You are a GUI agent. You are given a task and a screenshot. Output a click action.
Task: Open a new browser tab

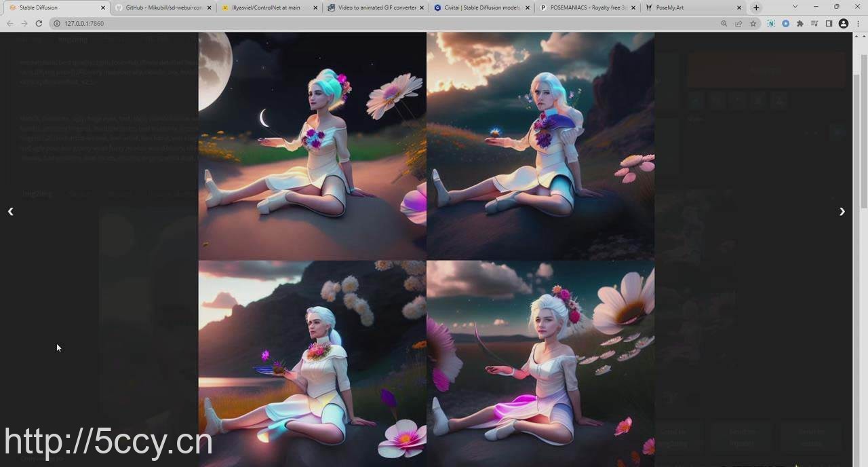(756, 7)
